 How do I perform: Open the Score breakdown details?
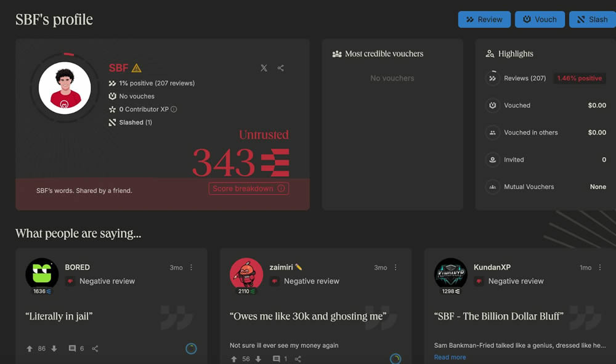pyautogui.click(x=248, y=188)
